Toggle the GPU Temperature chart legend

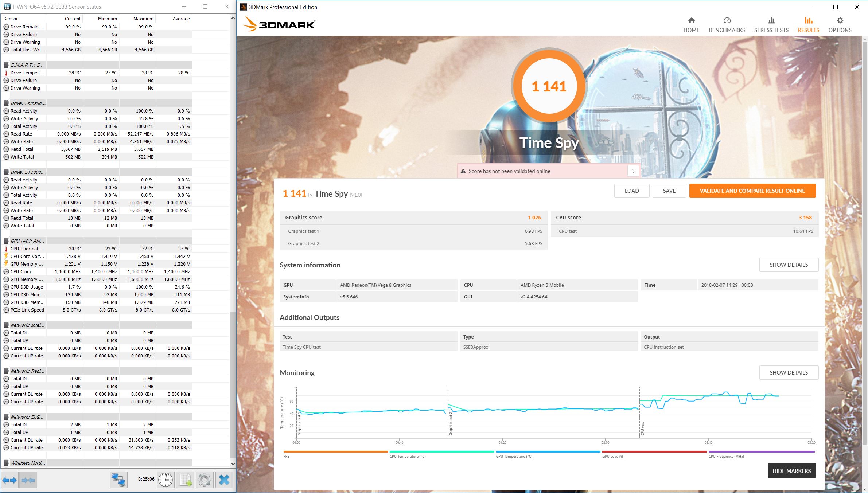pyautogui.click(x=548, y=454)
